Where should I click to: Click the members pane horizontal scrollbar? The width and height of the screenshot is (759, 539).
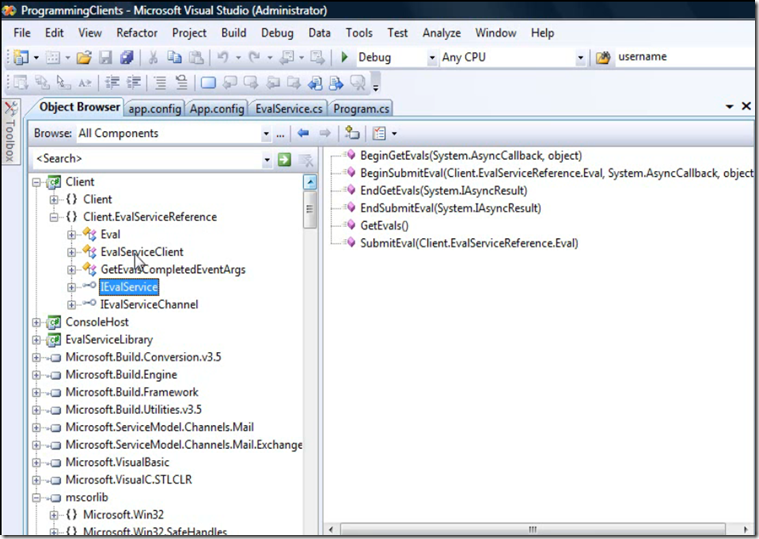tap(532, 529)
